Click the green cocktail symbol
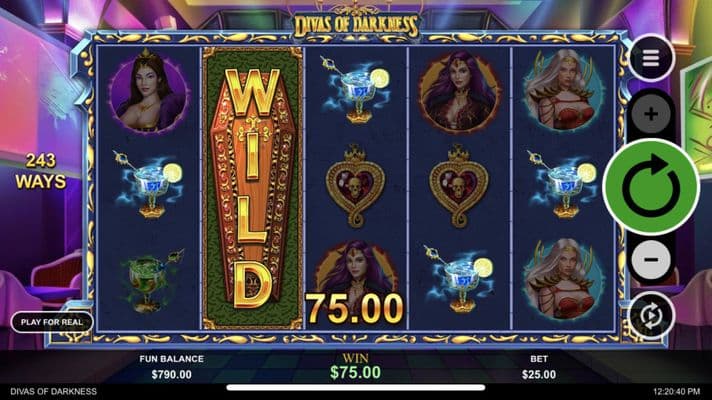712x400 pixels. [x=150, y=281]
